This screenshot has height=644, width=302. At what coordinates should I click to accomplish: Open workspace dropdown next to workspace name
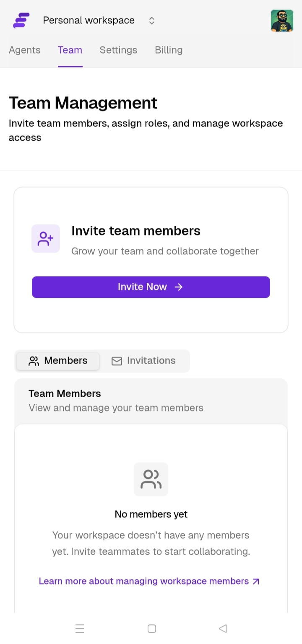(151, 20)
